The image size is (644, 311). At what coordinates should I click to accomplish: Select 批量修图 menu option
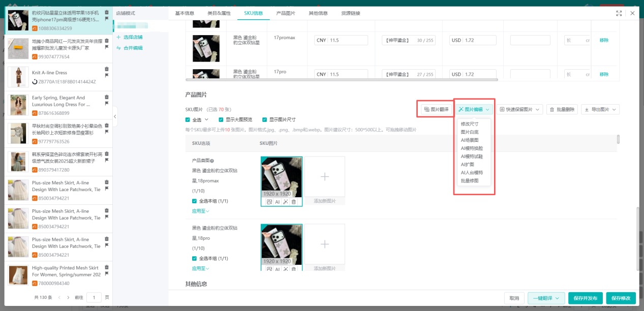(470, 180)
